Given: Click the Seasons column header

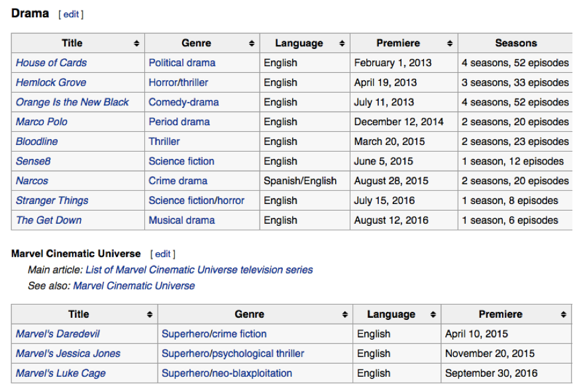Looking at the screenshot, I should point(515,43).
